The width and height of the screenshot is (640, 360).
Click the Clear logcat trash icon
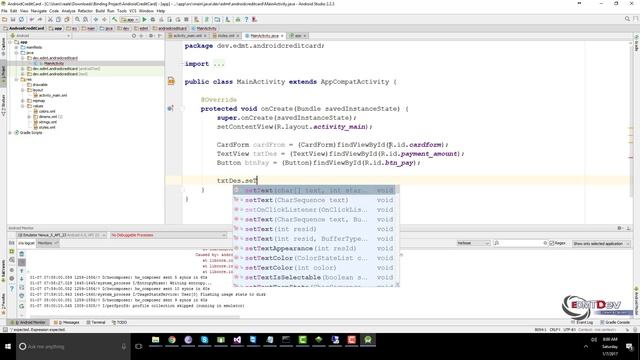[x=22, y=254]
